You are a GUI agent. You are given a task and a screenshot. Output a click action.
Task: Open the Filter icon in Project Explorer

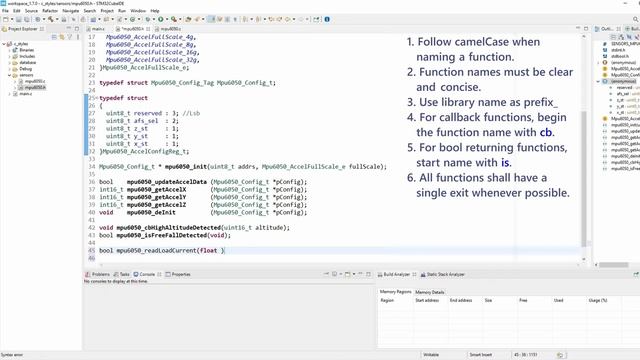click(x=69, y=37)
